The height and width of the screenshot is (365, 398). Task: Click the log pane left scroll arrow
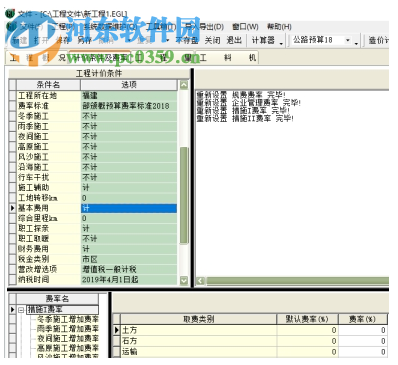(x=200, y=281)
